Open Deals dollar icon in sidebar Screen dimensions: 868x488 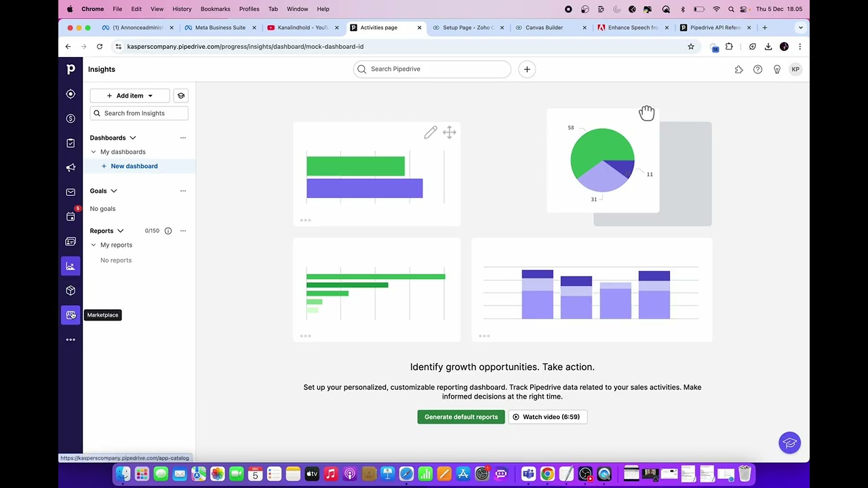(71, 119)
